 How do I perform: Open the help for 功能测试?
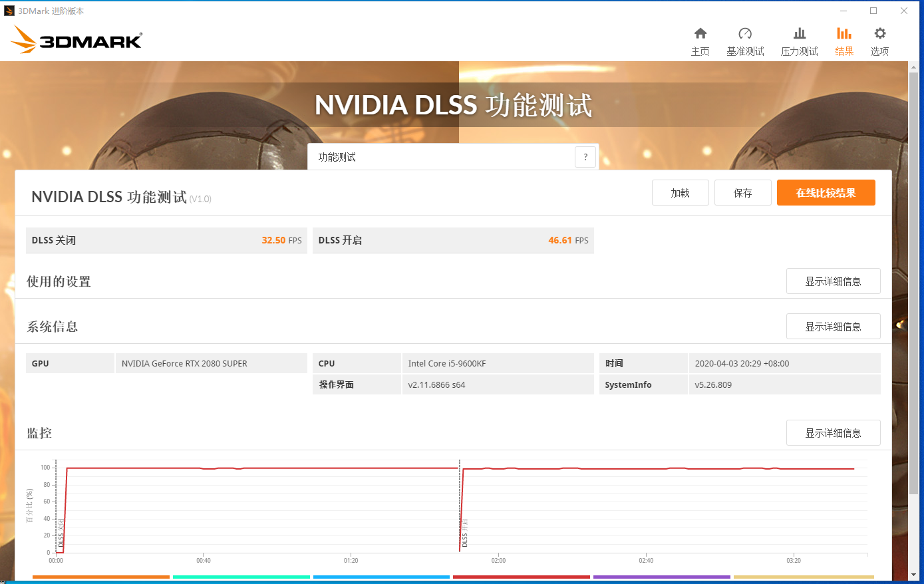(585, 156)
